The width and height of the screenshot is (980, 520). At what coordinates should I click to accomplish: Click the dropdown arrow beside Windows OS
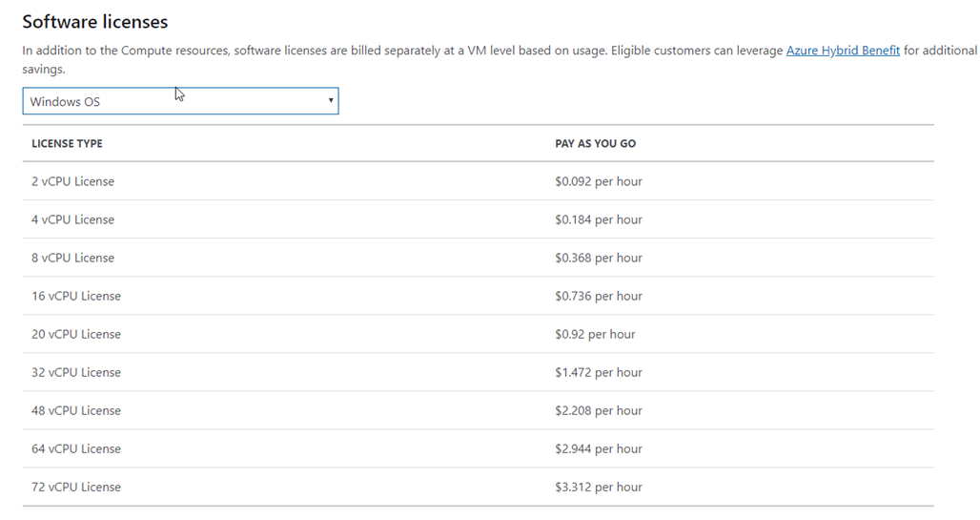click(331, 101)
